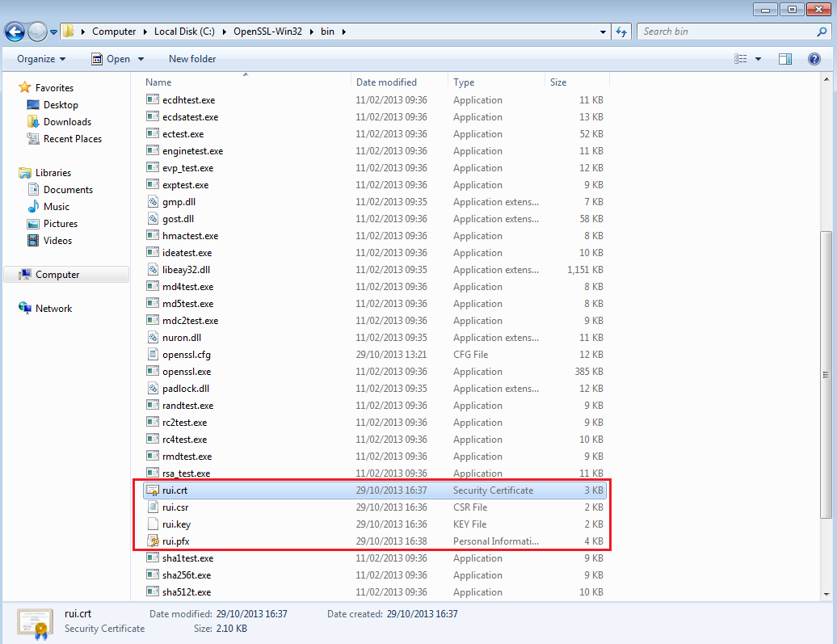
Task: Expand the Open button dropdown arrow
Action: pos(141,59)
